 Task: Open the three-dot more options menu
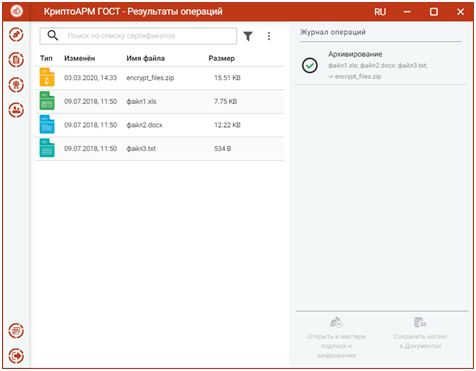click(269, 36)
